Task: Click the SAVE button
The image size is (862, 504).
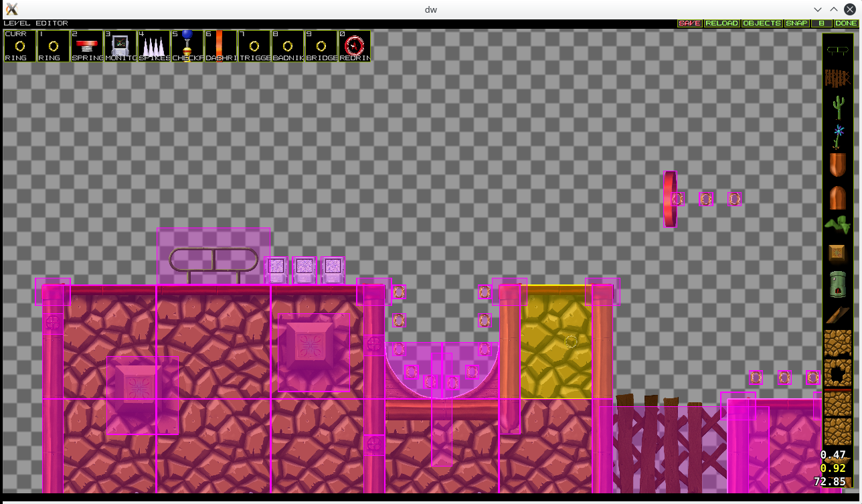Action: click(689, 23)
